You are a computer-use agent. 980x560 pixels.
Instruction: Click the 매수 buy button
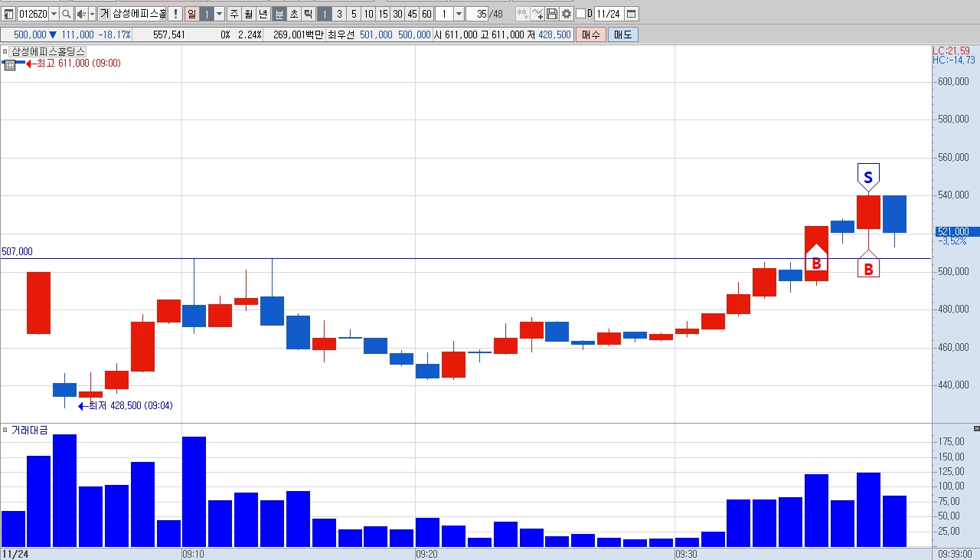[x=591, y=34]
